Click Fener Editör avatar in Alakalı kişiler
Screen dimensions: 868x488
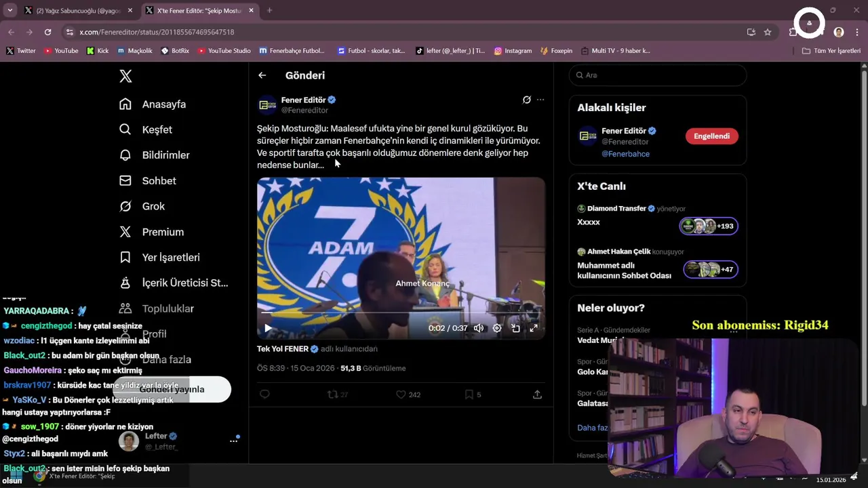(x=587, y=136)
